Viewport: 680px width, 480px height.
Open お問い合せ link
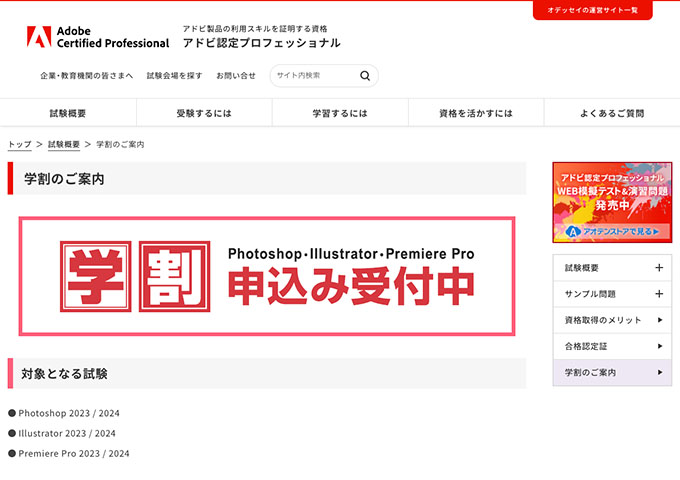(236, 75)
